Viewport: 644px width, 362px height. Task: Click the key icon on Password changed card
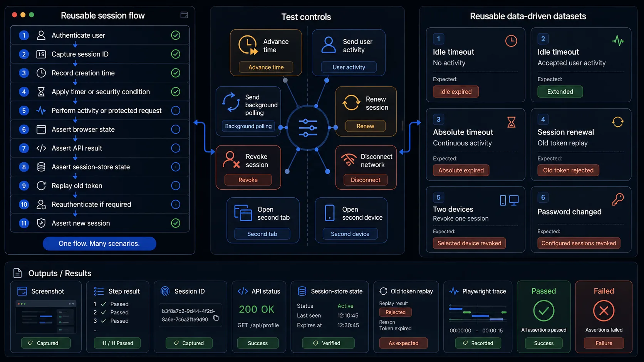(618, 199)
